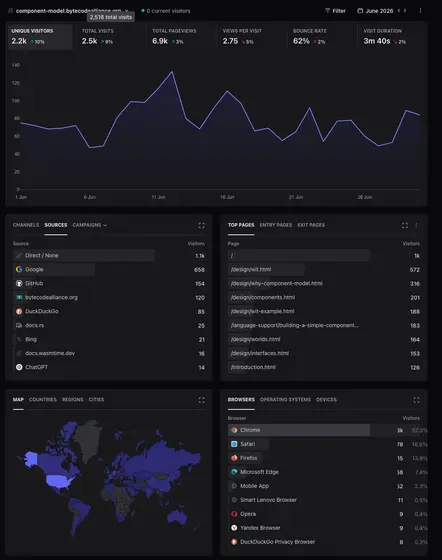Click the Google source icon
Viewport: 442px width, 560px height.
[x=19, y=269]
